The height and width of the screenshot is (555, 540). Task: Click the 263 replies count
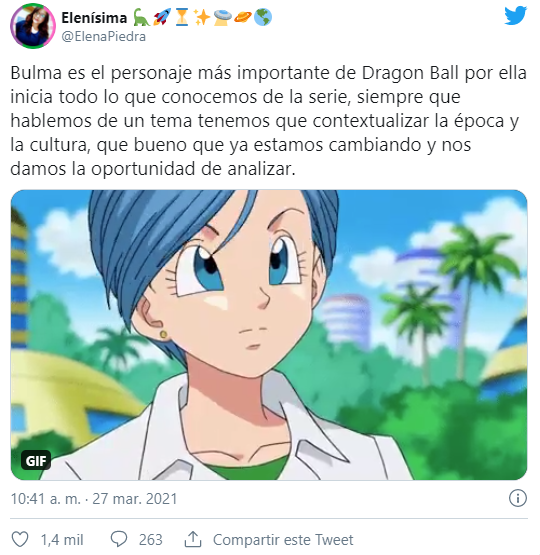(x=150, y=540)
